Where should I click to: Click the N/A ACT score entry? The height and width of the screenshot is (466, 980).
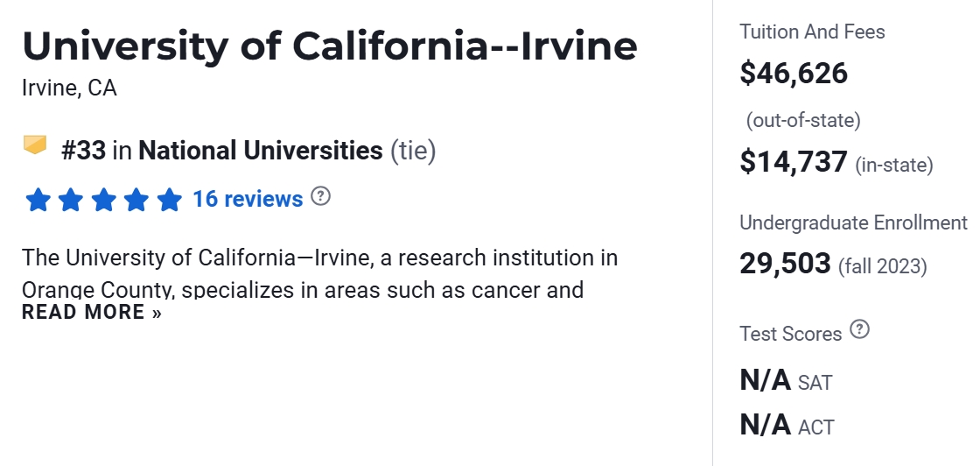click(787, 426)
